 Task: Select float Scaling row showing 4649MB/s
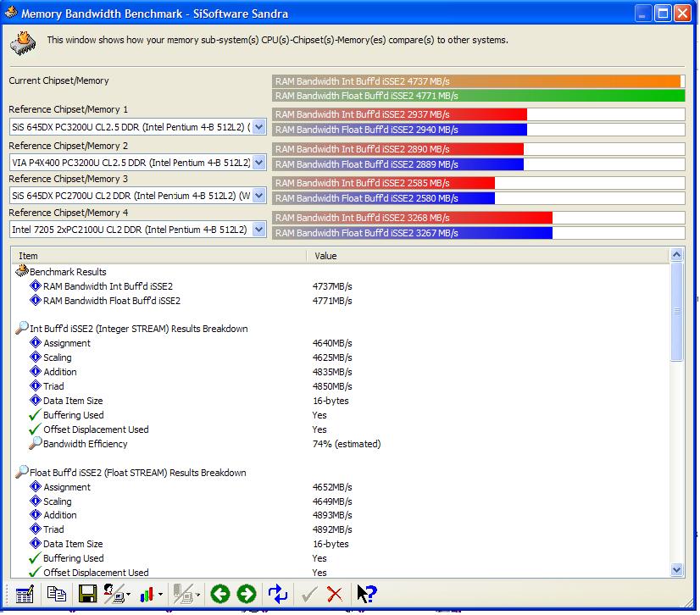340,501
